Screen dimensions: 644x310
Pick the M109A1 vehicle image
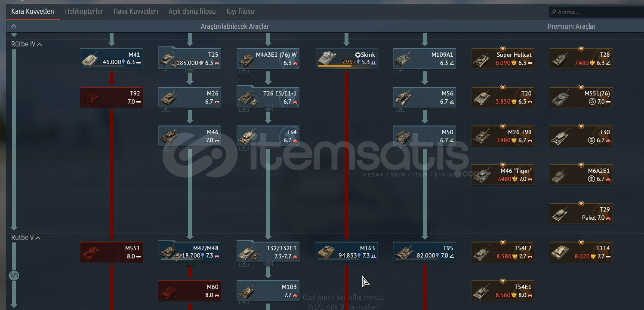(404, 59)
